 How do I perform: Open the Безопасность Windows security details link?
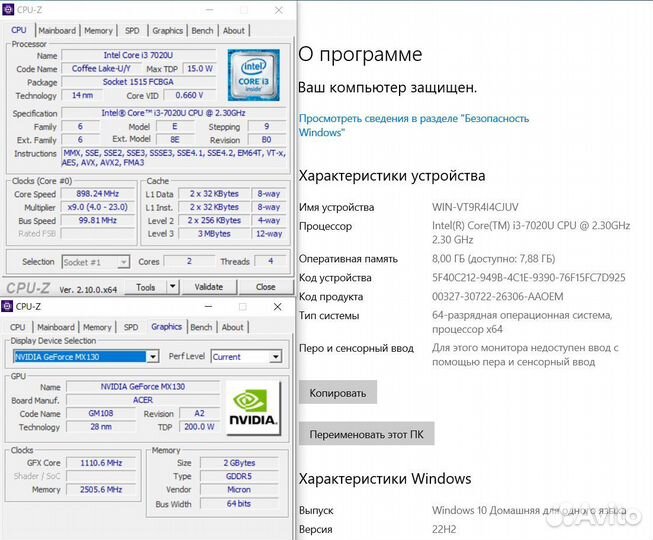414,125
